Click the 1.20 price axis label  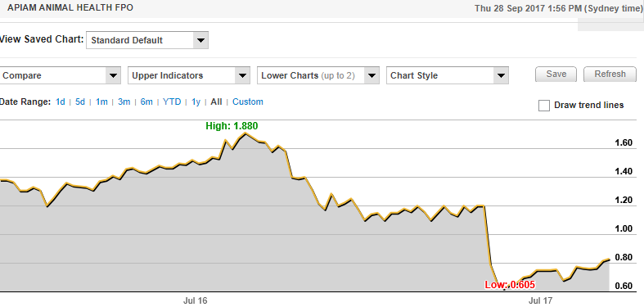point(623,200)
